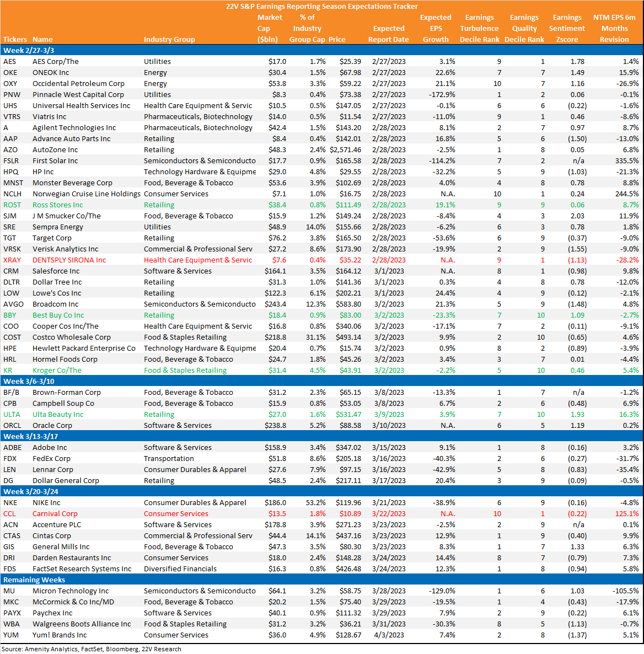Click 'Advance Auto Parts Inc' name

[x=71, y=139]
